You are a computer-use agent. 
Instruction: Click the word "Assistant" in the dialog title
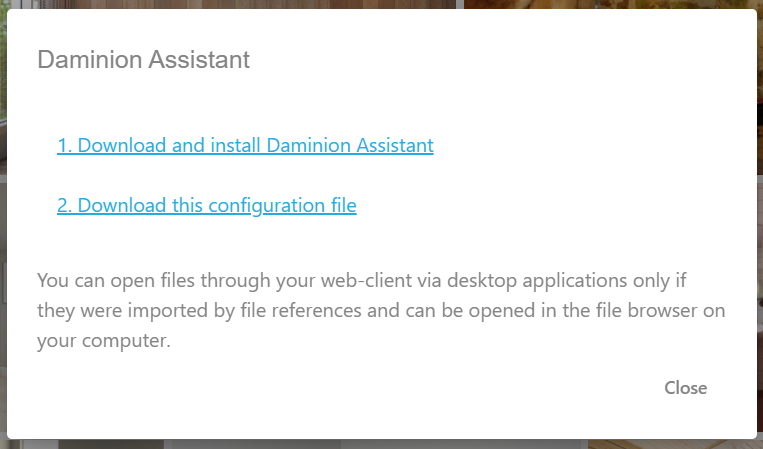[x=198, y=60]
